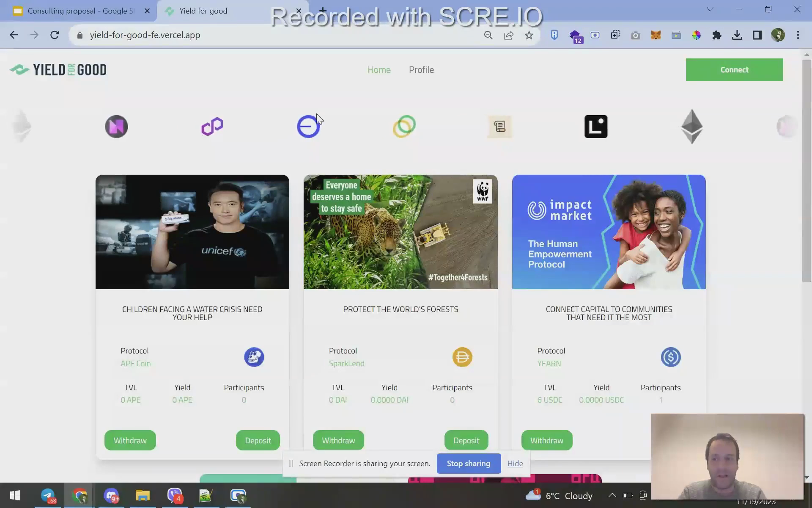
Task: Select the Scroll chain icon
Action: tap(500, 126)
